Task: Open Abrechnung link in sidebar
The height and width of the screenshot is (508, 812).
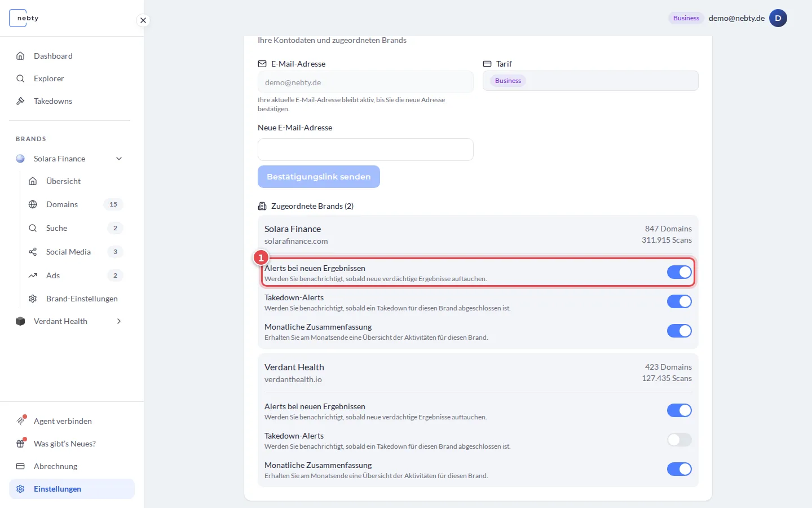Action: (72, 466)
